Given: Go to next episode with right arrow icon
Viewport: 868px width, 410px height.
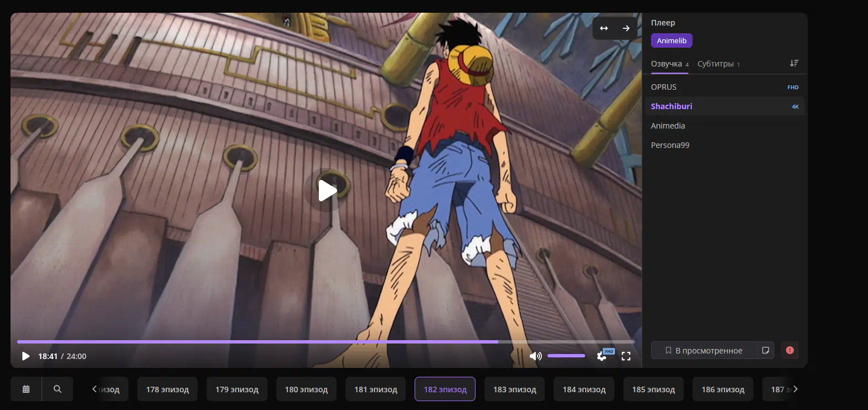Looking at the screenshot, I should point(626,28).
